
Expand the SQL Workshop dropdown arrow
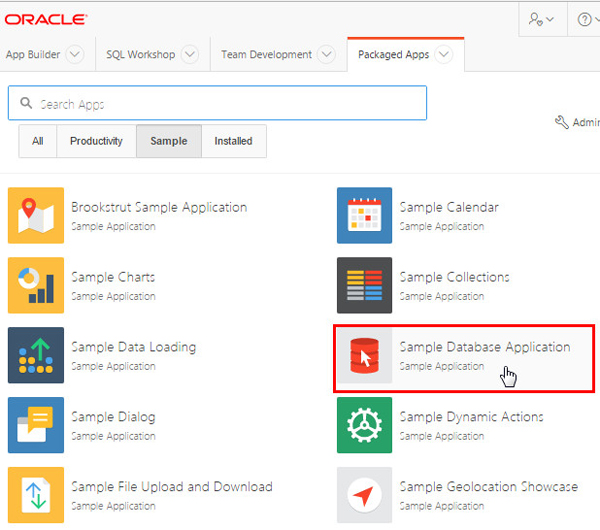pyautogui.click(x=189, y=55)
